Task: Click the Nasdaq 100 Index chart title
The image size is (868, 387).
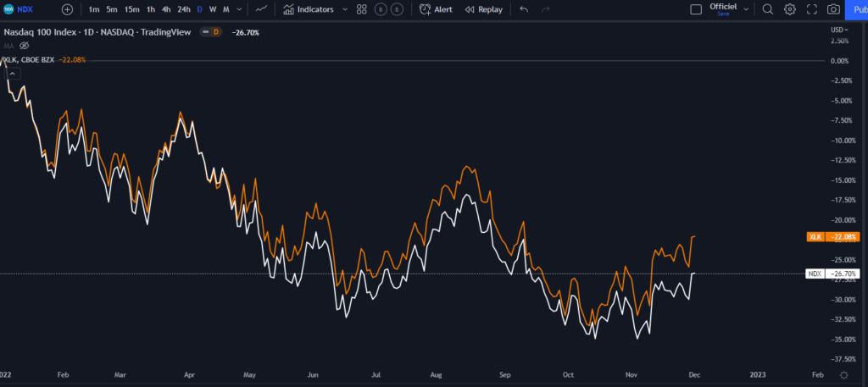Action: click(x=97, y=33)
